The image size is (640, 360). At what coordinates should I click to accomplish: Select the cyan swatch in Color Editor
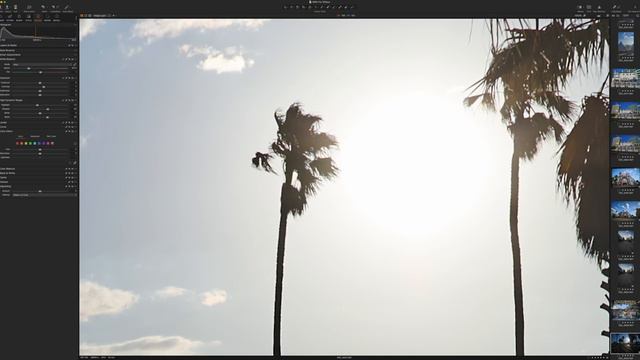point(35,143)
